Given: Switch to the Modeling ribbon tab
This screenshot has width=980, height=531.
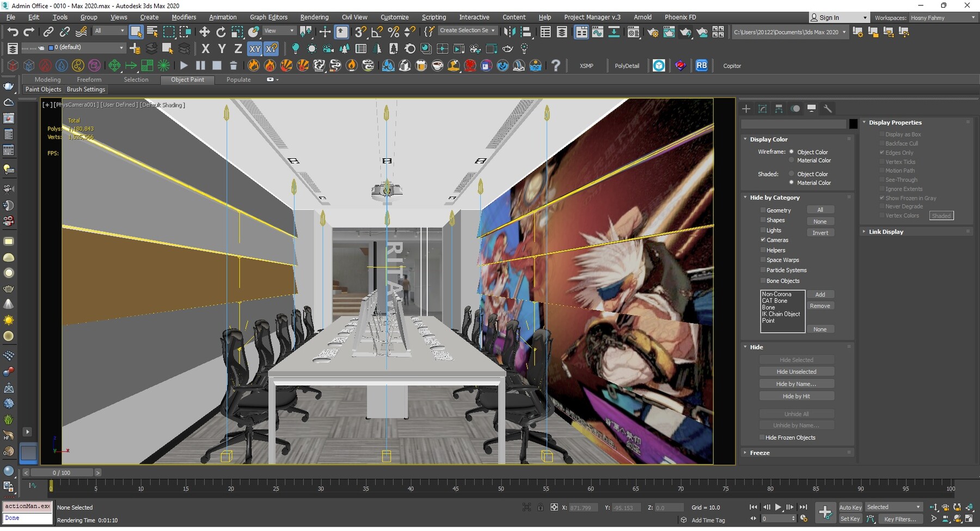Looking at the screenshot, I should pos(47,80).
